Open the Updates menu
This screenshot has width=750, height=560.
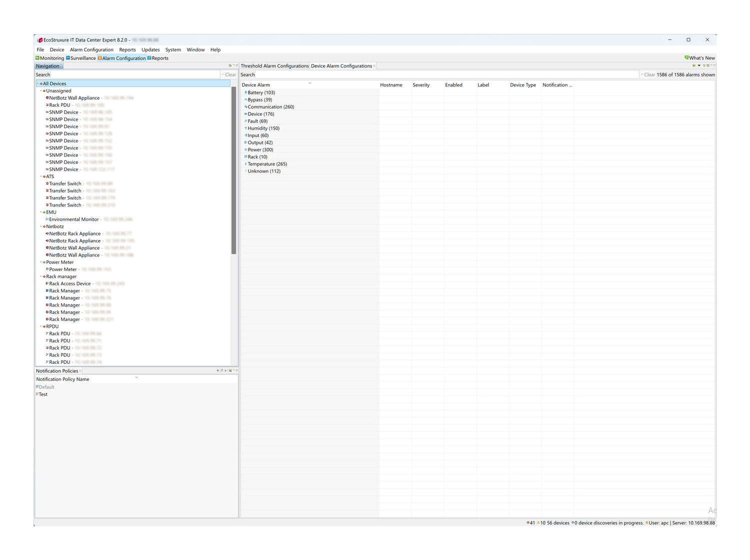pyautogui.click(x=150, y=49)
